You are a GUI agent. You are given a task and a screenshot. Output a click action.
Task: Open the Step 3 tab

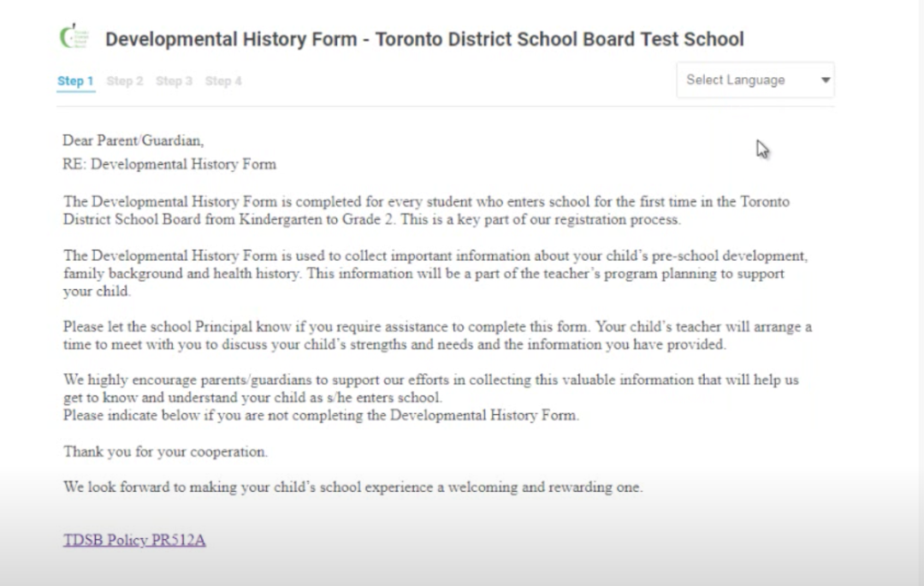[x=174, y=81]
